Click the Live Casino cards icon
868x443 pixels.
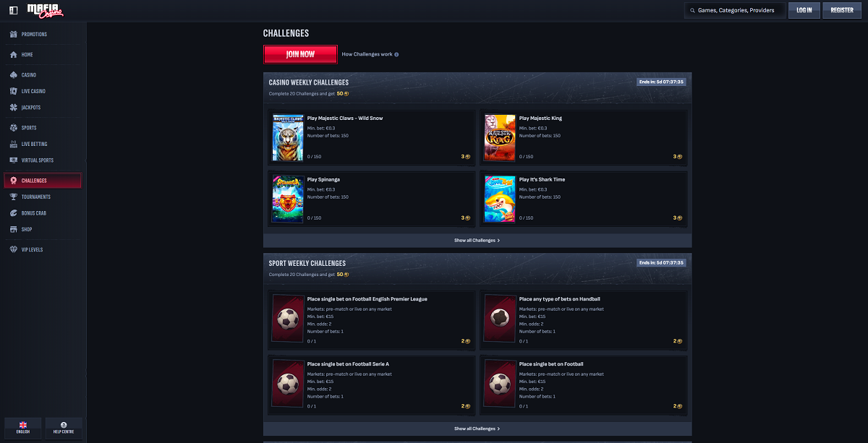point(14,91)
